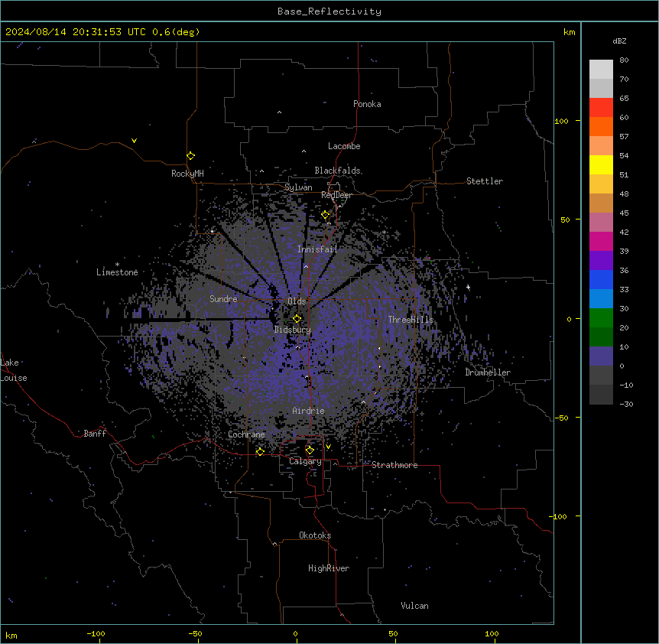This screenshot has width=659, height=644.
Task: Select the Olds label
Action: coord(297,301)
